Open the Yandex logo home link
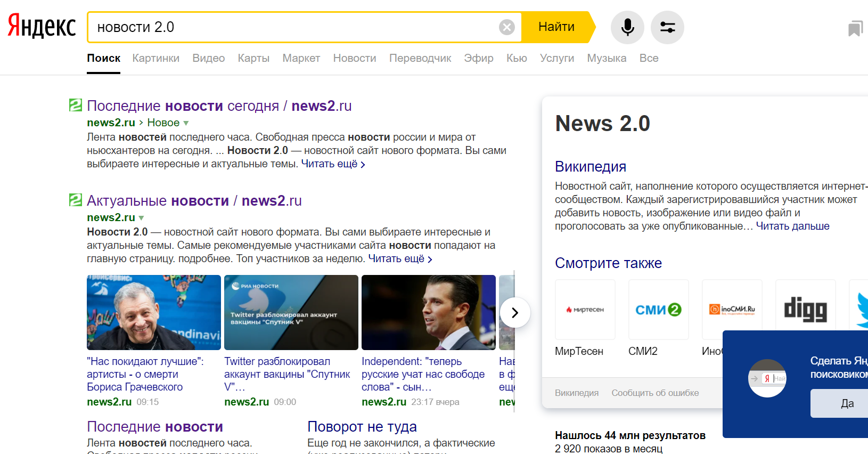Viewport: 868px width, 454px height. (x=42, y=27)
